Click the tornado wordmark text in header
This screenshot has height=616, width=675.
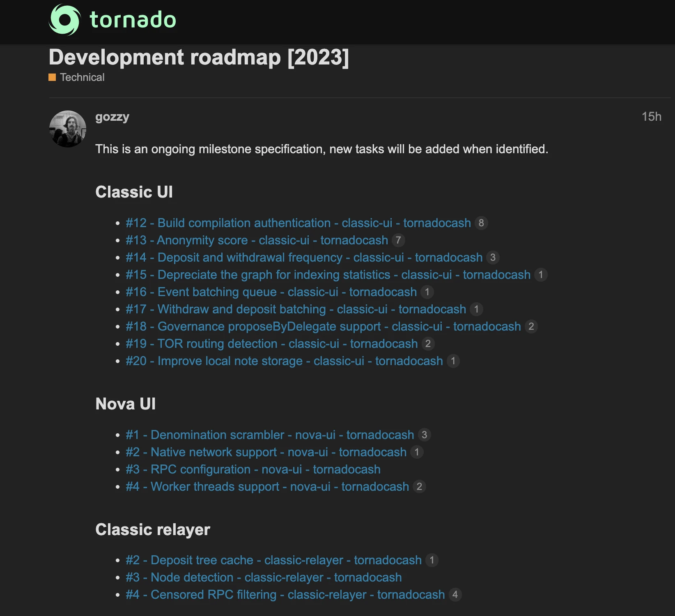coord(133,20)
